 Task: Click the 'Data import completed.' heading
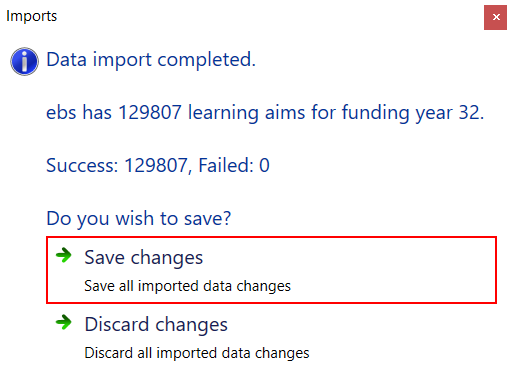coord(151,60)
